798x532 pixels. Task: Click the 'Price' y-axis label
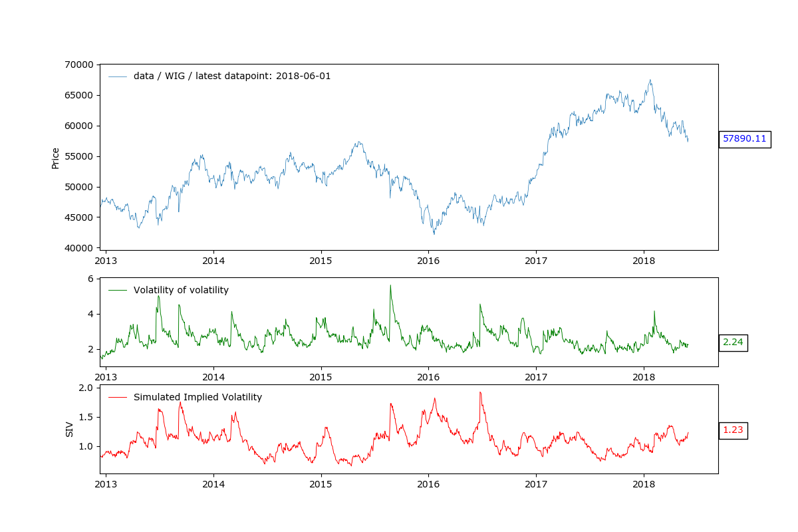[x=55, y=158]
